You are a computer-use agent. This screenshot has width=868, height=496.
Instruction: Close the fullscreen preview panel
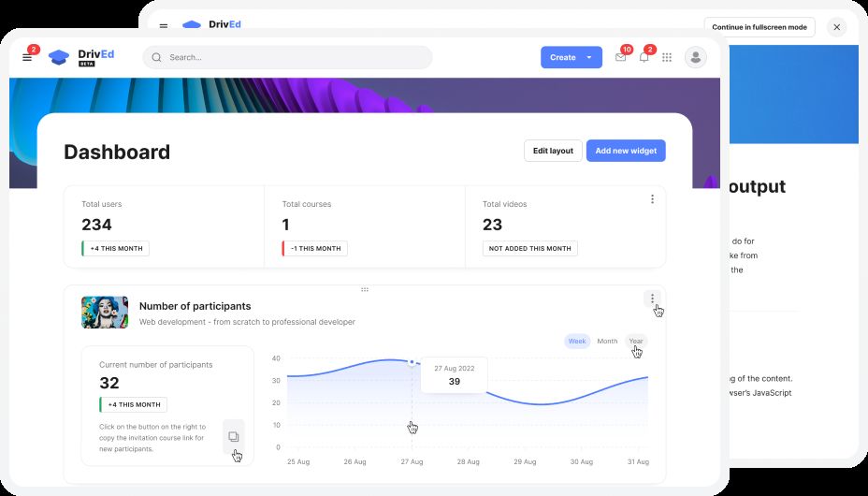click(x=837, y=27)
